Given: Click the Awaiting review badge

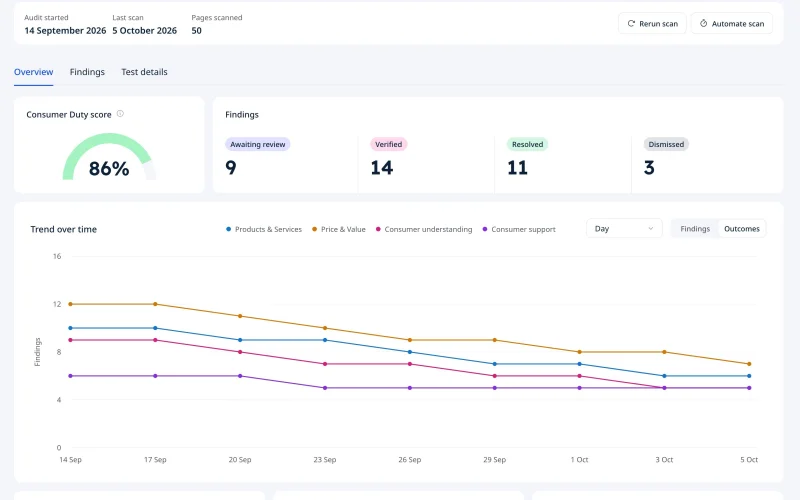Looking at the screenshot, I should [258, 144].
